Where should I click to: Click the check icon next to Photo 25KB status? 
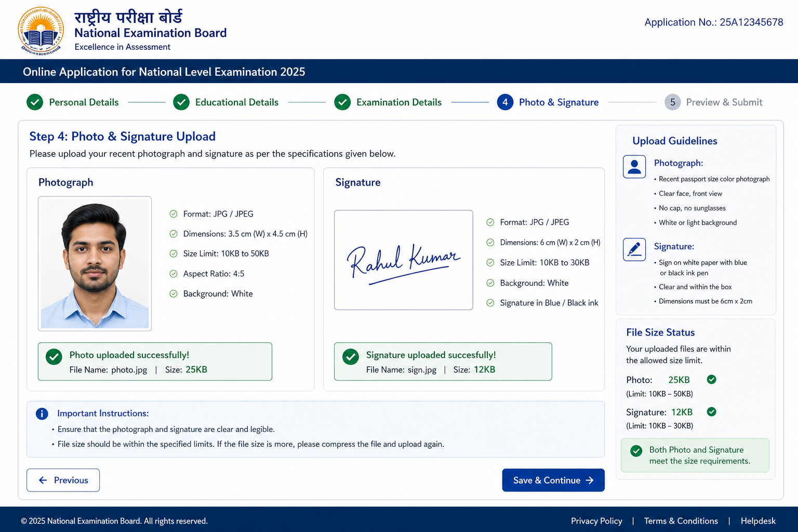point(712,379)
